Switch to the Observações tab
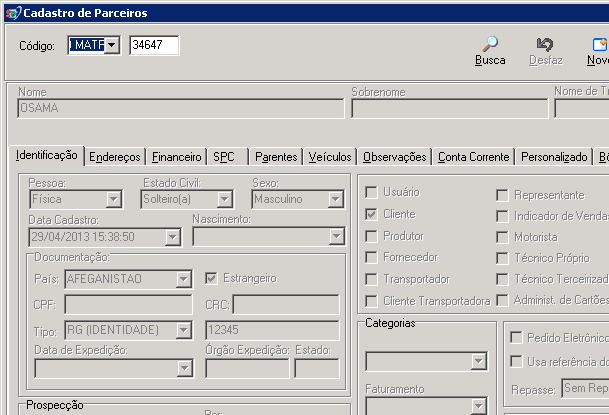This screenshot has height=415, width=609. [395, 157]
